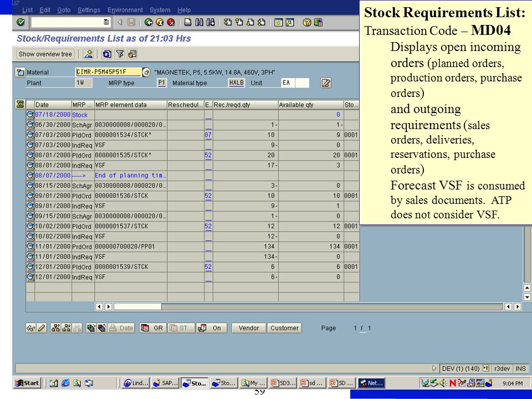
Task: Open details icon for 12/01/2000 PldOrd row
Action: pyautogui.click(x=30, y=267)
